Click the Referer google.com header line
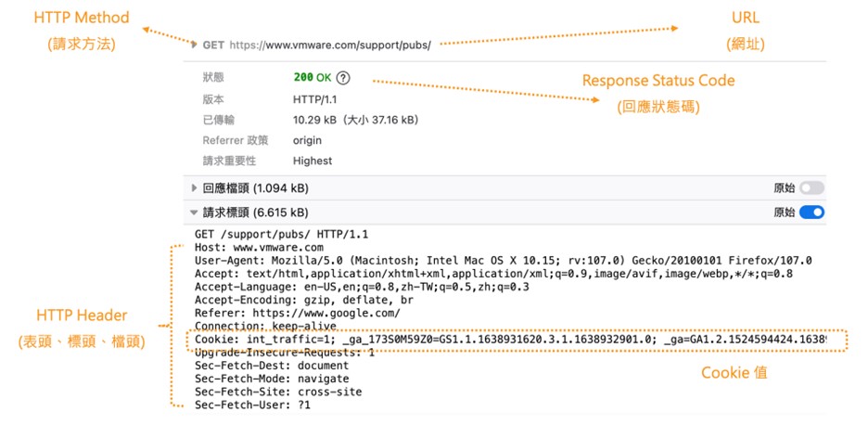 (297, 314)
